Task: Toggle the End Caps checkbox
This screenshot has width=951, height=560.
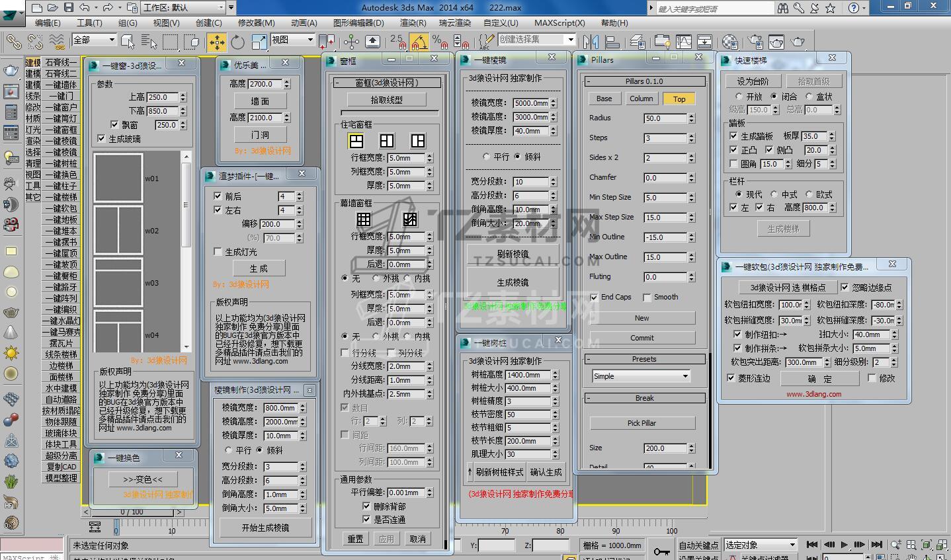Action: 594,298
